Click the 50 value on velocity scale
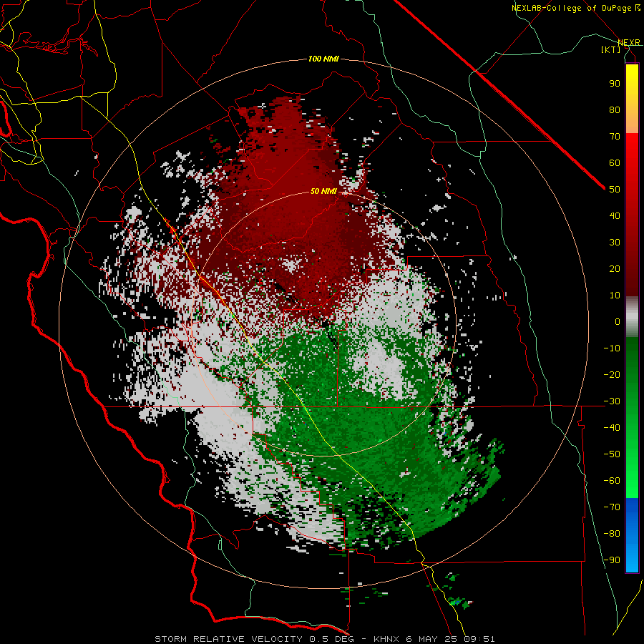The image size is (644, 644). 615,190
